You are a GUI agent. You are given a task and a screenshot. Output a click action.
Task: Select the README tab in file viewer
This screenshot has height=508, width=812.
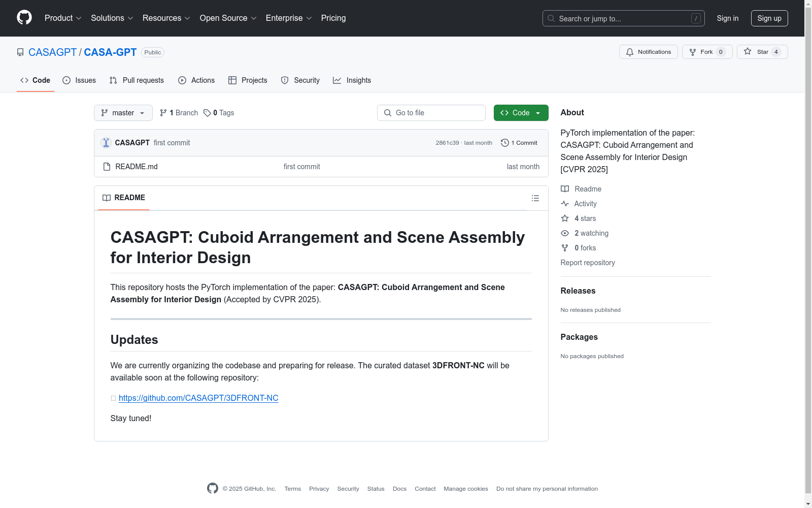(124, 198)
